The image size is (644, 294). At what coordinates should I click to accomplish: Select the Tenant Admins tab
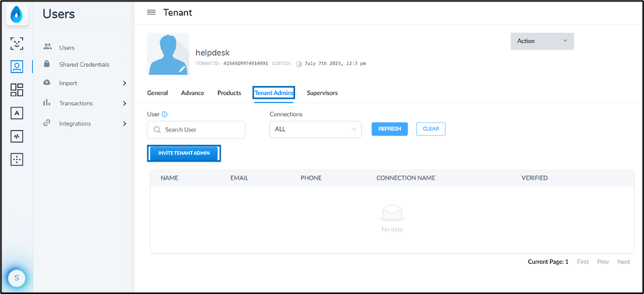point(274,93)
